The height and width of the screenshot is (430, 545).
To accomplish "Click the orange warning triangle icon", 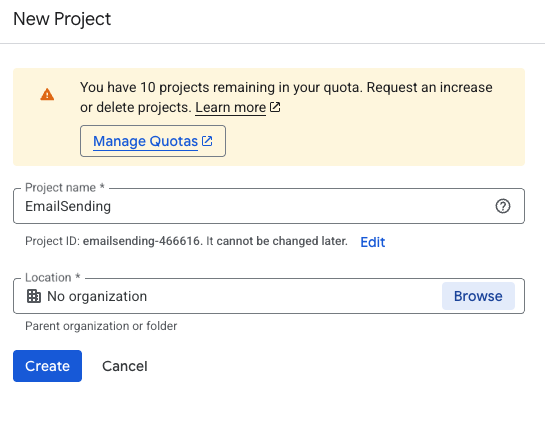I will pyautogui.click(x=47, y=95).
